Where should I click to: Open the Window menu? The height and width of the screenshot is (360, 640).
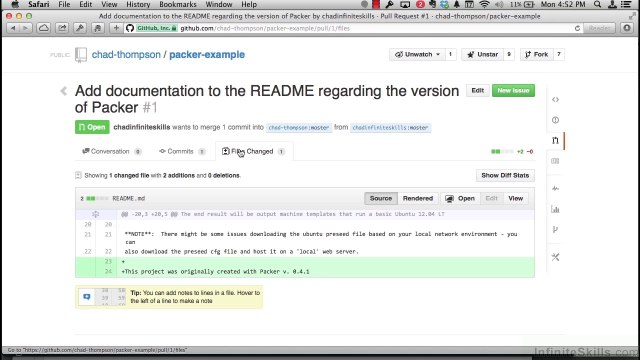(219, 4)
